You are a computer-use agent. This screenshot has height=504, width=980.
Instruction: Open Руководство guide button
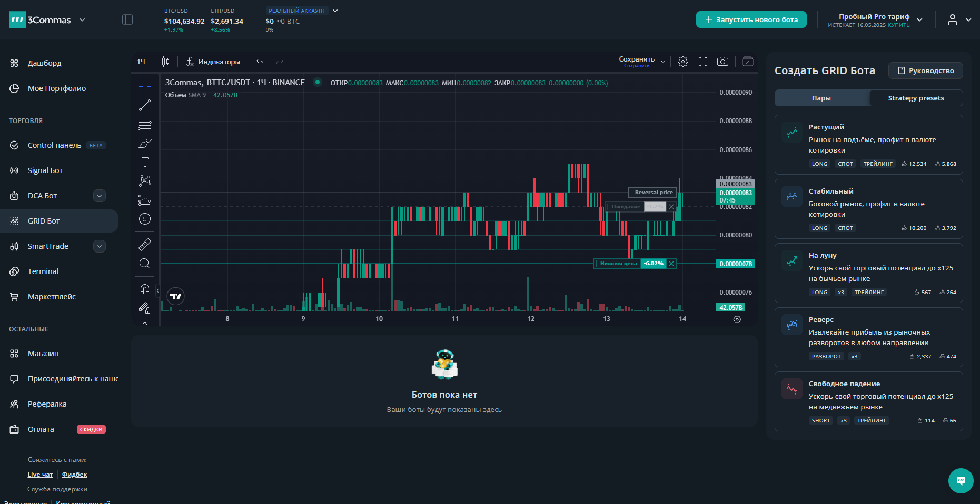926,70
